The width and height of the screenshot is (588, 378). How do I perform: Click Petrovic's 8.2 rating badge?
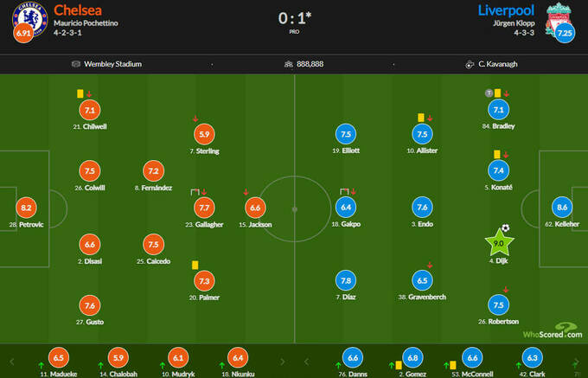click(25, 208)
